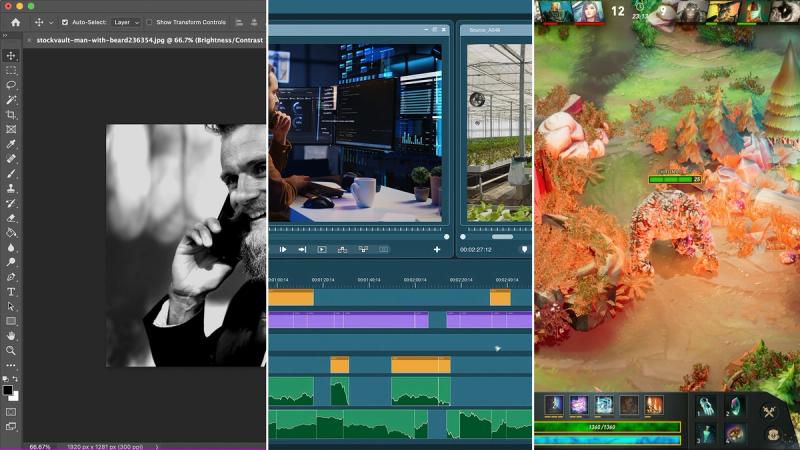Select the Crop tool

[x=11, y=115]
